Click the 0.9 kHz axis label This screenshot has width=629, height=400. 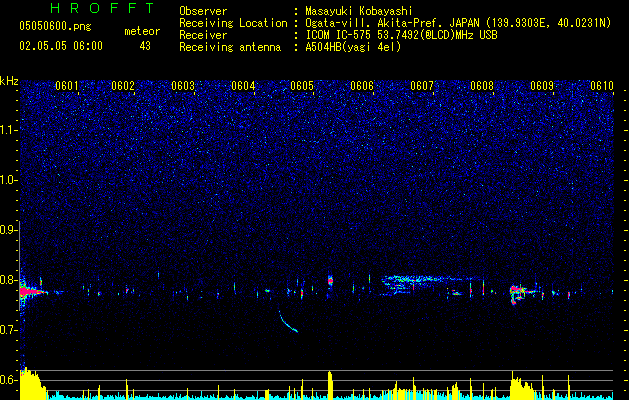coord(8,230)
